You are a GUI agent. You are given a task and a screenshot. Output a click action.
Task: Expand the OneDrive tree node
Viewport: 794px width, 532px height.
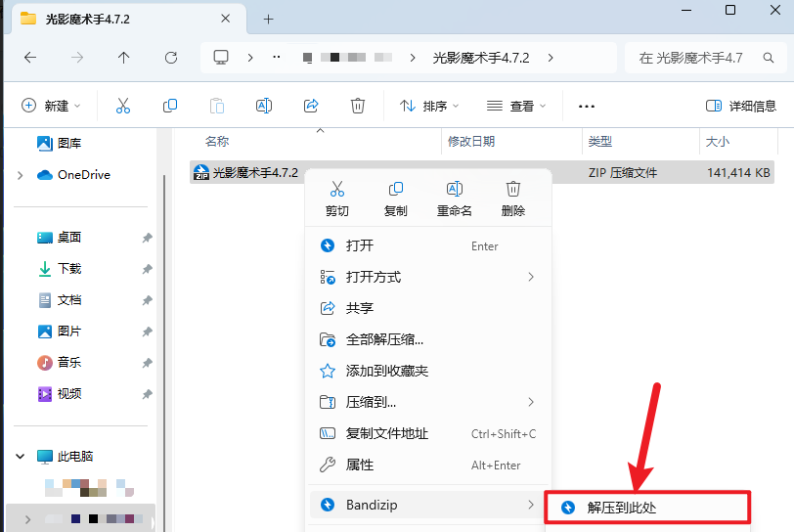[x=20, y=175]
